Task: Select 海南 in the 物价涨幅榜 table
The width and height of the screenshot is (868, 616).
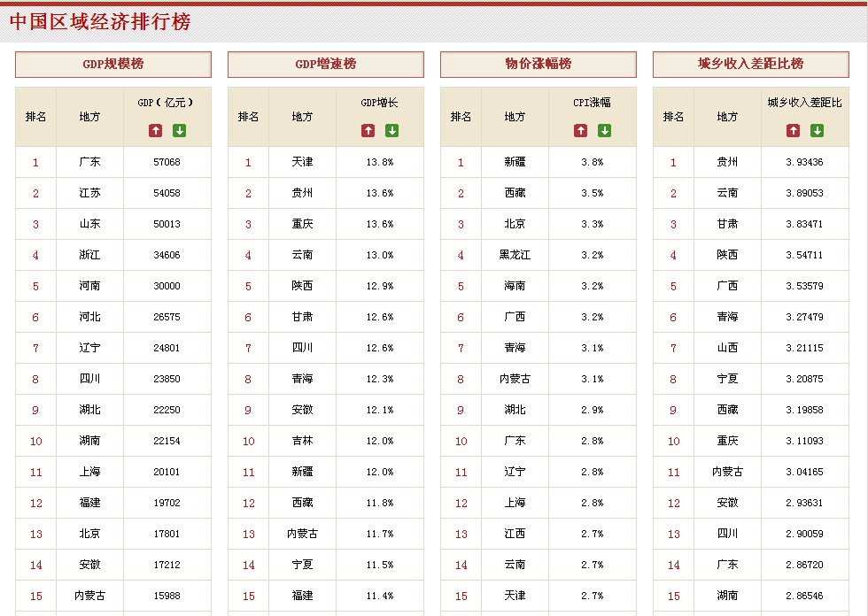Action: [x=515, y=286]
